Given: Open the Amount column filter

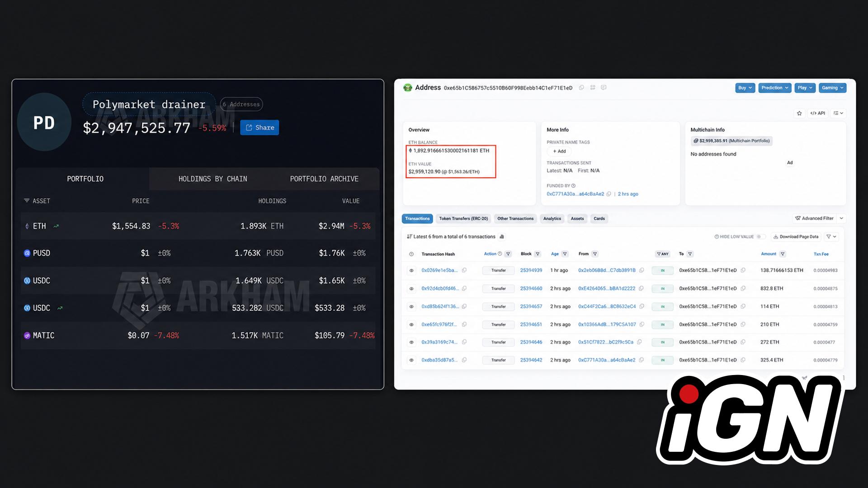Looking at the screenshot, I should tap(783, 254).
